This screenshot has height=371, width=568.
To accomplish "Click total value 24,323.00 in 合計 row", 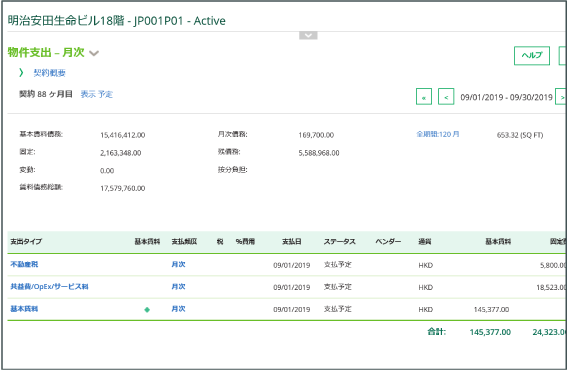I will coord(549,332).
